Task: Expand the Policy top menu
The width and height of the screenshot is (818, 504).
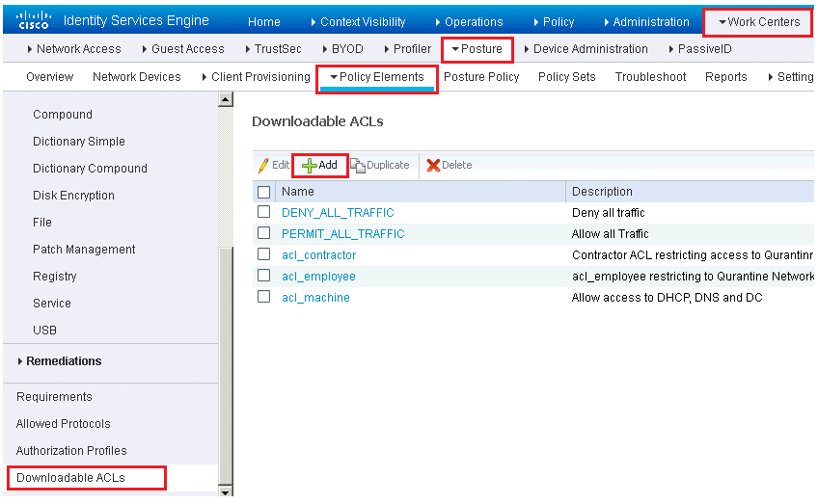Action: (554, 22)
